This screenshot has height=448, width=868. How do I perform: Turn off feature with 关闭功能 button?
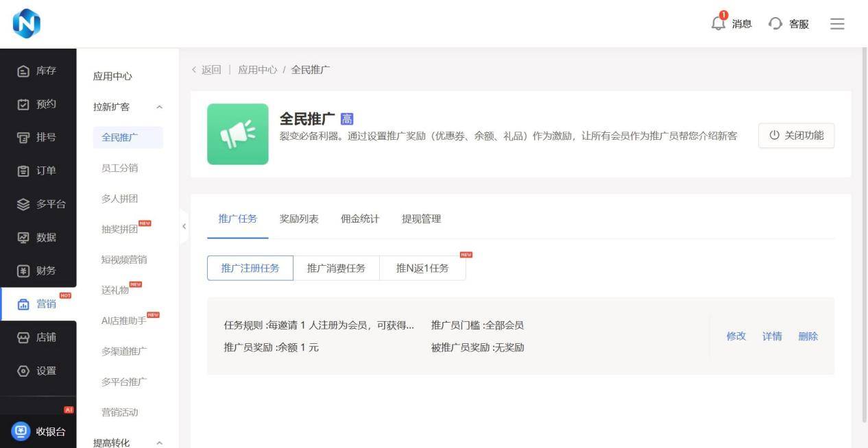[x=796, y=136]
